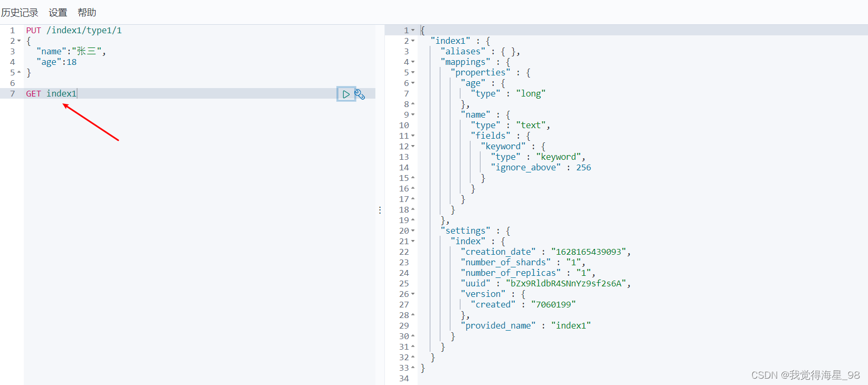The height and width of the screenshot is (385, 868).
Task: Click the "name":"张三" line in editor
Action: point(71,51)
